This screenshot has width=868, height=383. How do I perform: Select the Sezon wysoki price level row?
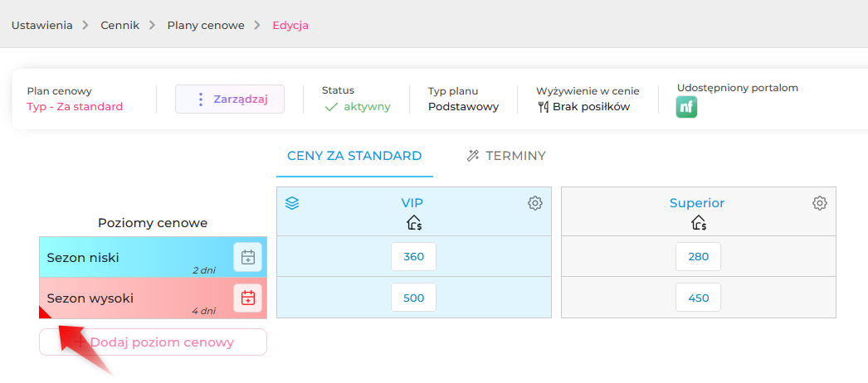click(x=153, y=298)
